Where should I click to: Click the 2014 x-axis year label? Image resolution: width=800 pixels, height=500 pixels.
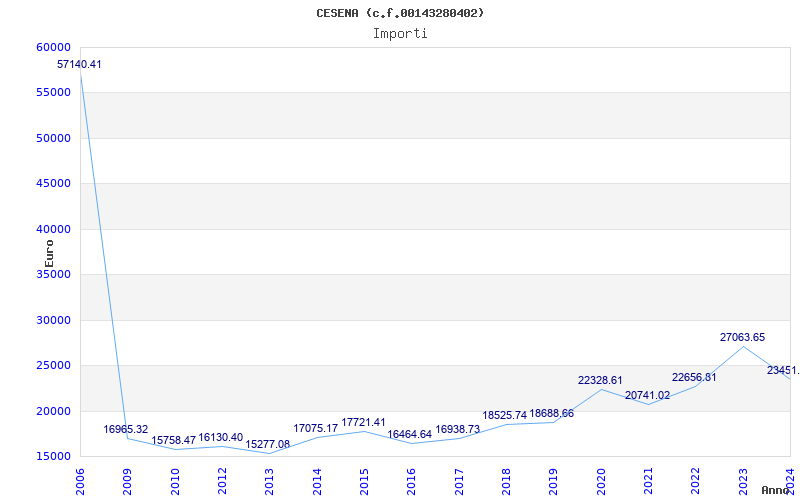click(317, 482)
